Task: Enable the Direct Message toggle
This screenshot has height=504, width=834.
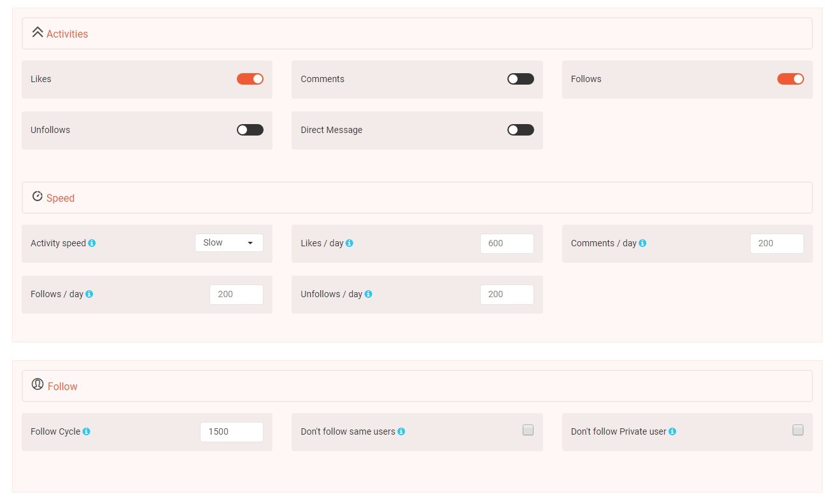Action: point(521,130)
